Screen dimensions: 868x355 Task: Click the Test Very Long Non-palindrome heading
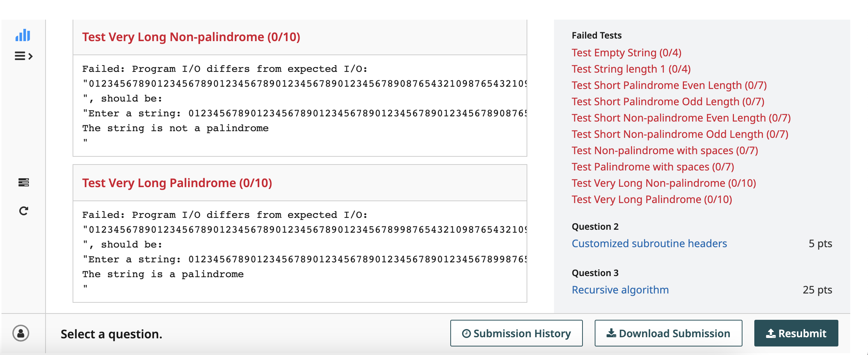coord(191,37)
